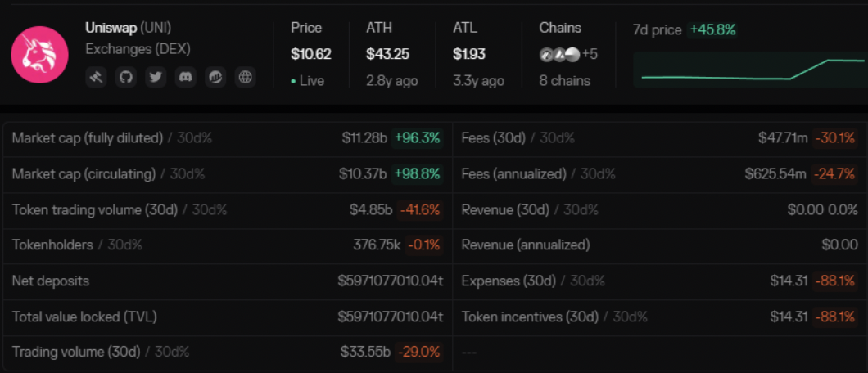The image size is (868, 373).
Task: Click the '$47.71m' fees value
Action: click(784, 138)
